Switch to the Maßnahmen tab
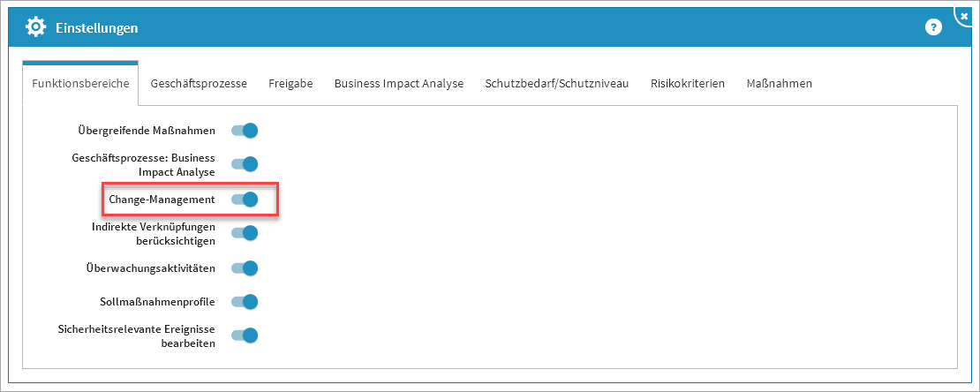Image resolution: width=980 pixels, height=392 pixels. click(779, 84)
